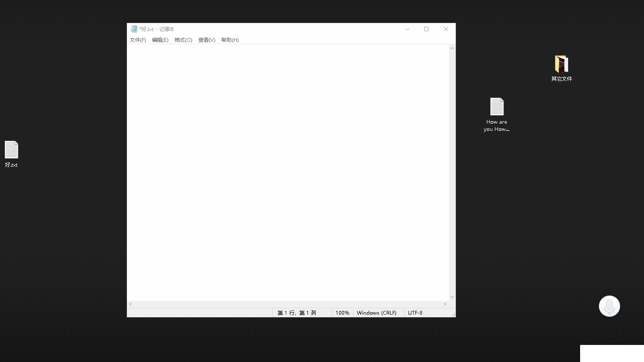
Task: Select the How are you How... file icon
Action: (x=497, y=115)
